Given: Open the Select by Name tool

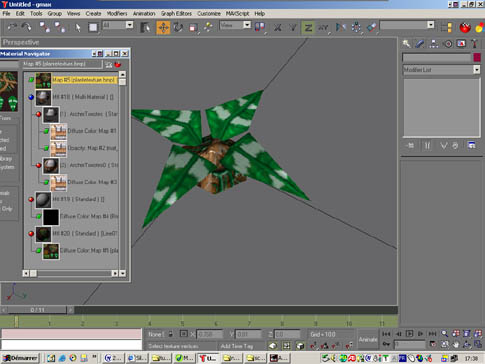Looking at the screenshot, I should coord(145,27).
